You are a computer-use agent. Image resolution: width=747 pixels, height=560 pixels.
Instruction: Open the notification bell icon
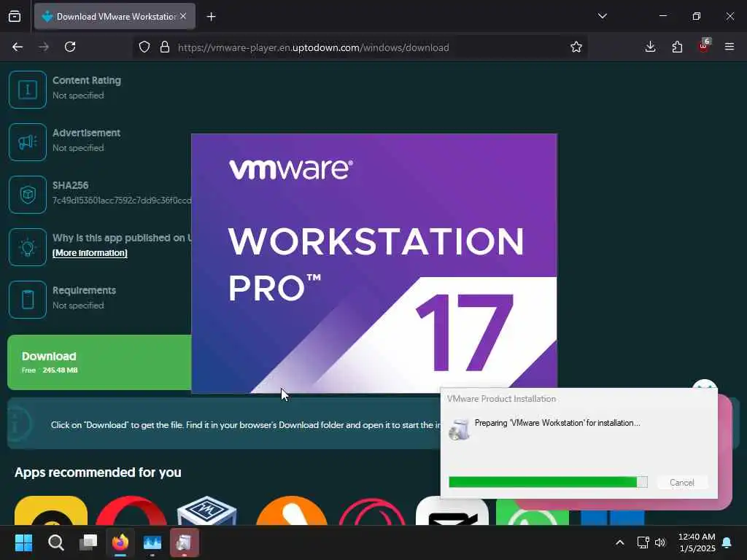tap(727, 542)
